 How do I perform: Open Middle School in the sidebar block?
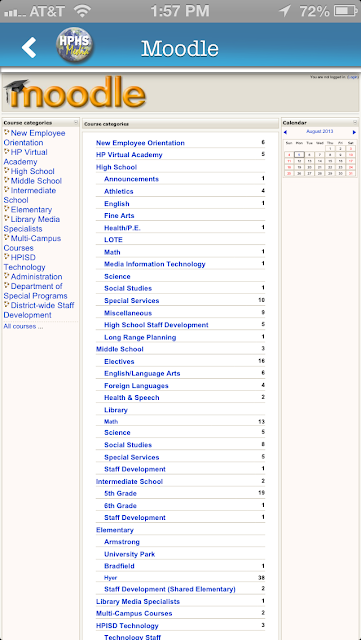[x=36, y=181]
